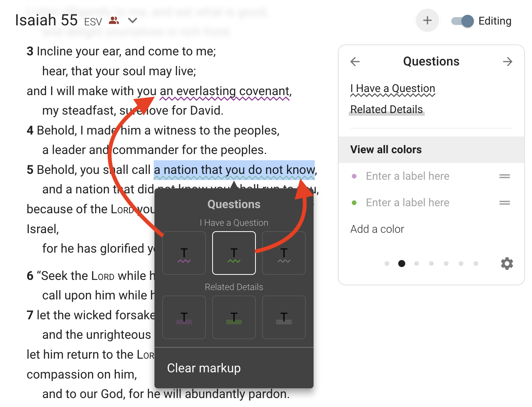Click the Questions panel title
Viewport: 532px width, 407px height.
click(431, 61)
